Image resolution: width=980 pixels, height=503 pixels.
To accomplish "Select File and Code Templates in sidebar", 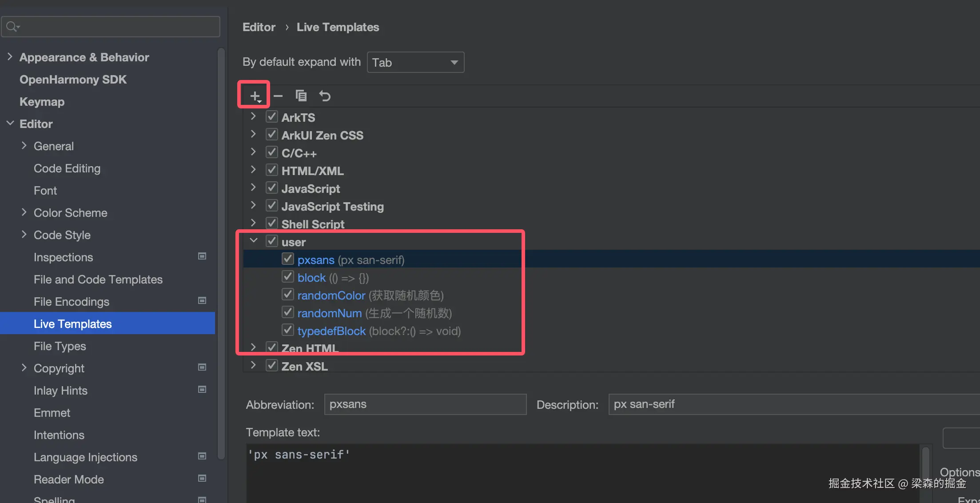I will pos(98,279).
